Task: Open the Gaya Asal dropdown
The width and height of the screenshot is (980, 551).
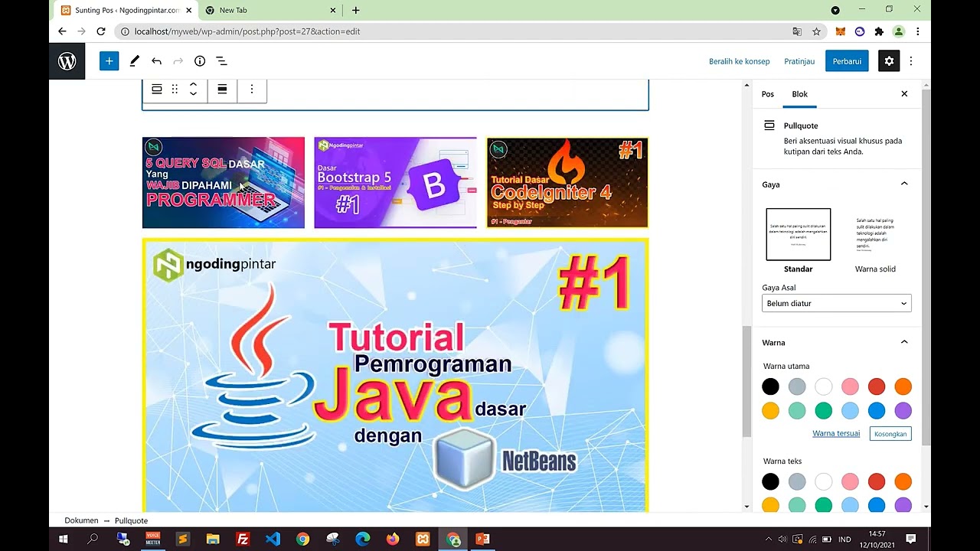Action: pos(836,303)
